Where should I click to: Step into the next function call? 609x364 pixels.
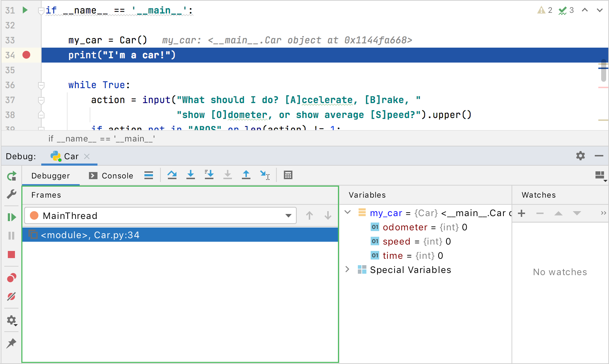(191, 175)
